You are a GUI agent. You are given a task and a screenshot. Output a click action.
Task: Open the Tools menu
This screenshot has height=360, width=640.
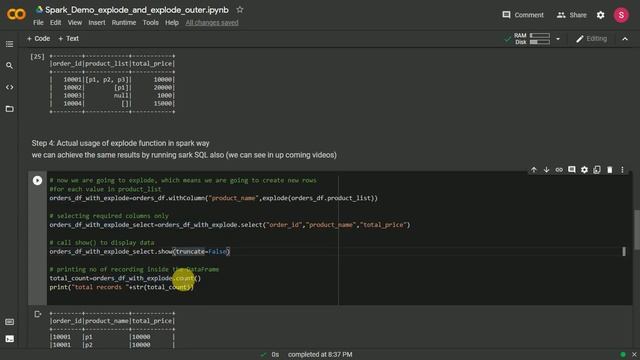tap(150, 22)
